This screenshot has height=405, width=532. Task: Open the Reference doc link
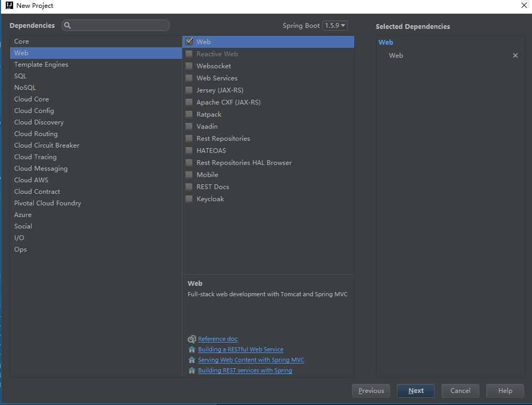click(x=218, y=339)
